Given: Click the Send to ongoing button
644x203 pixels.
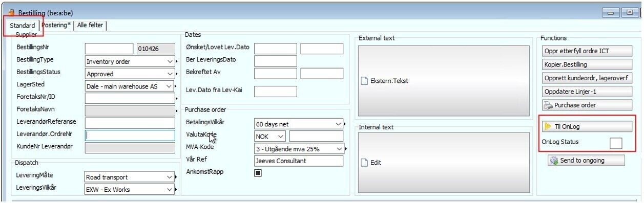Looking at the screenshot, I should coord(586,161).
